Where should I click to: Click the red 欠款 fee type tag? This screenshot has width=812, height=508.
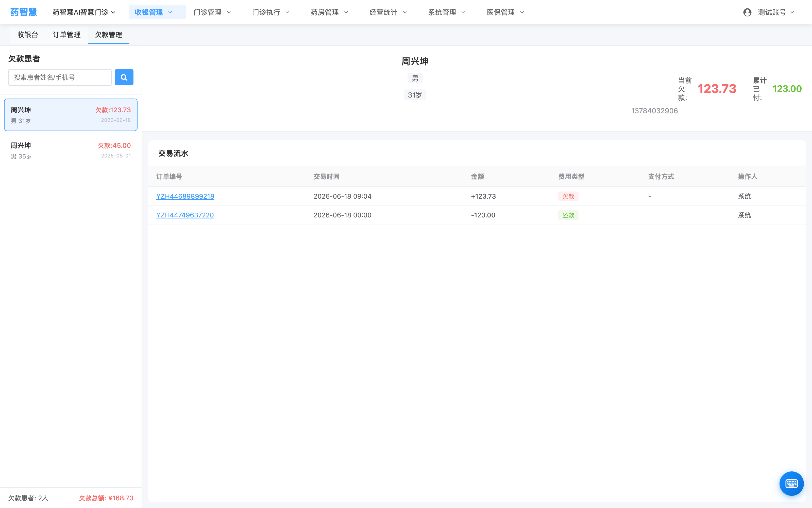coord(568,196)
